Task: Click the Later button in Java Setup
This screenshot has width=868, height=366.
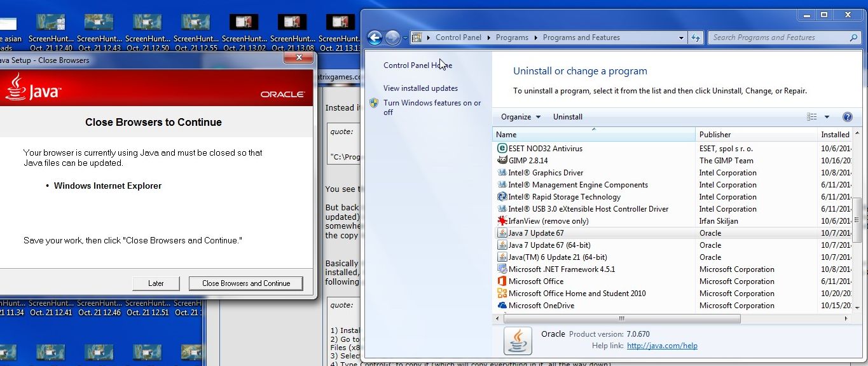Action: pyautogui.click(x=156, y=283)
